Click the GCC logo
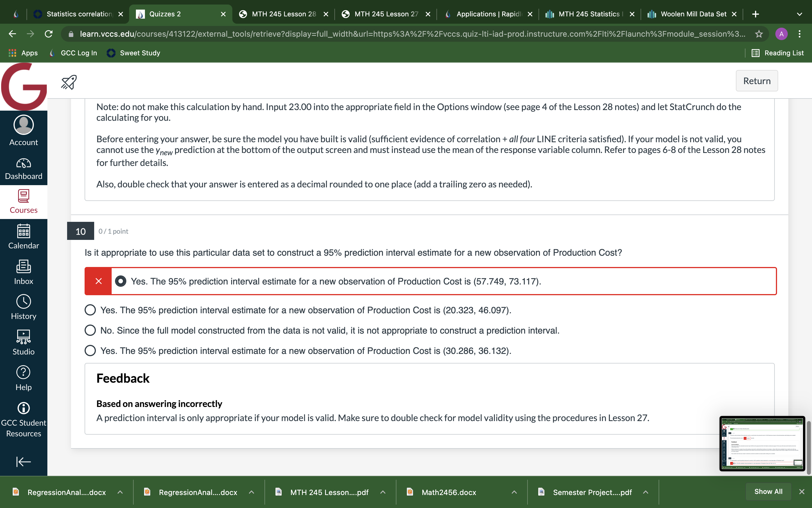The height and width of the screenshot is (508, 812). pyautogui.click(x=23, y=87)
